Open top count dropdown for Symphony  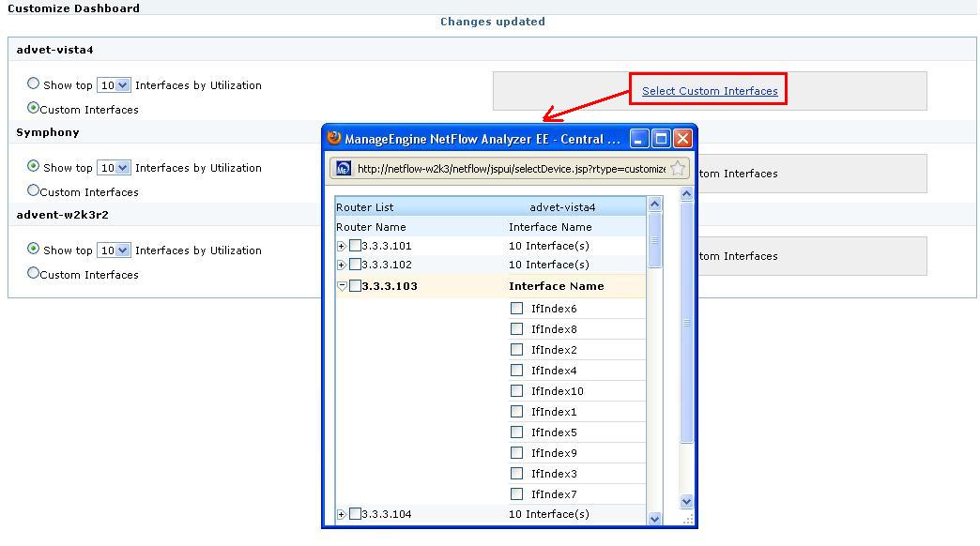114,167
